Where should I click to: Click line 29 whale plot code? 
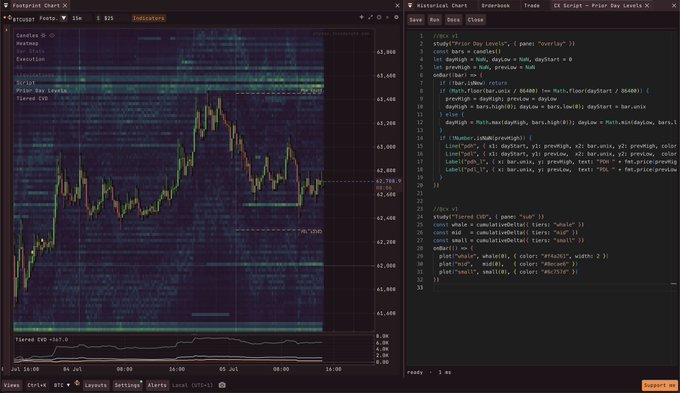coord(523,256)
